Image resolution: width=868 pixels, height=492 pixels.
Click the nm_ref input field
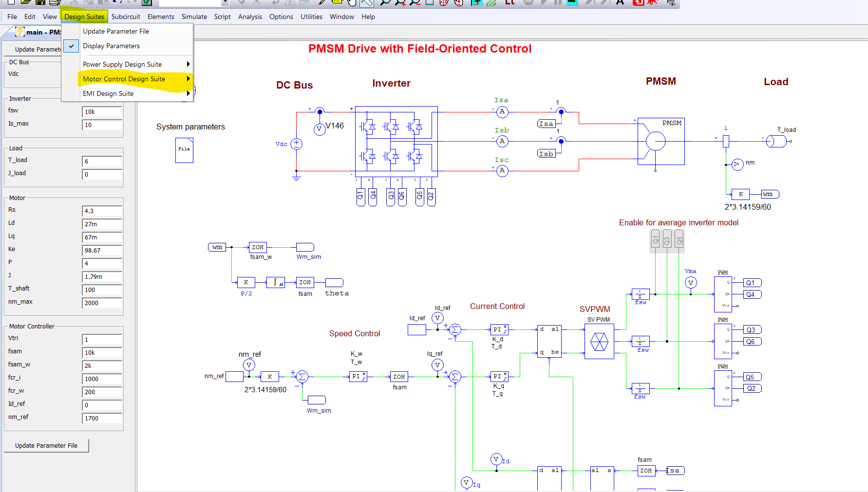point(102,418)
